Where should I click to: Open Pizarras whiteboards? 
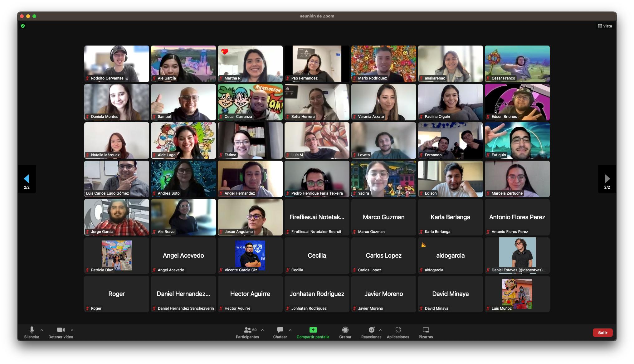click(x=426, y=332)
